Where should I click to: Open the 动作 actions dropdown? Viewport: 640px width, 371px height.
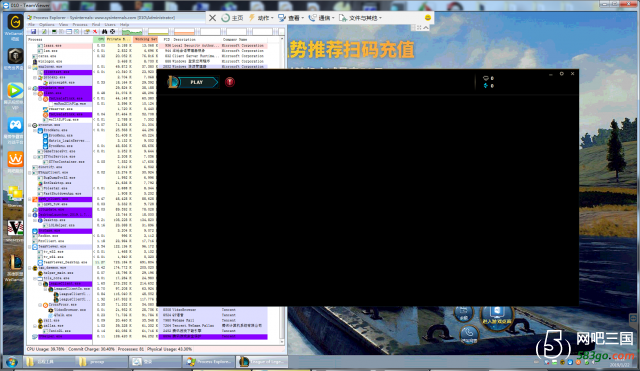[261, 18]
